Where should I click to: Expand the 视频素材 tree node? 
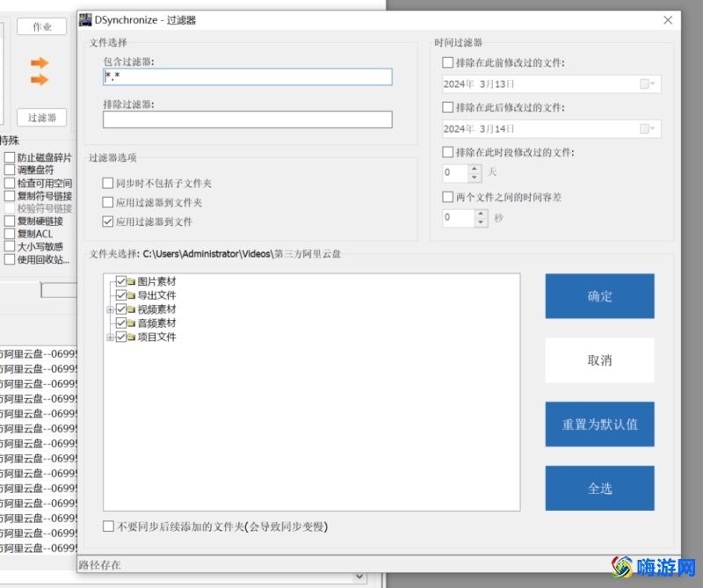110,309
